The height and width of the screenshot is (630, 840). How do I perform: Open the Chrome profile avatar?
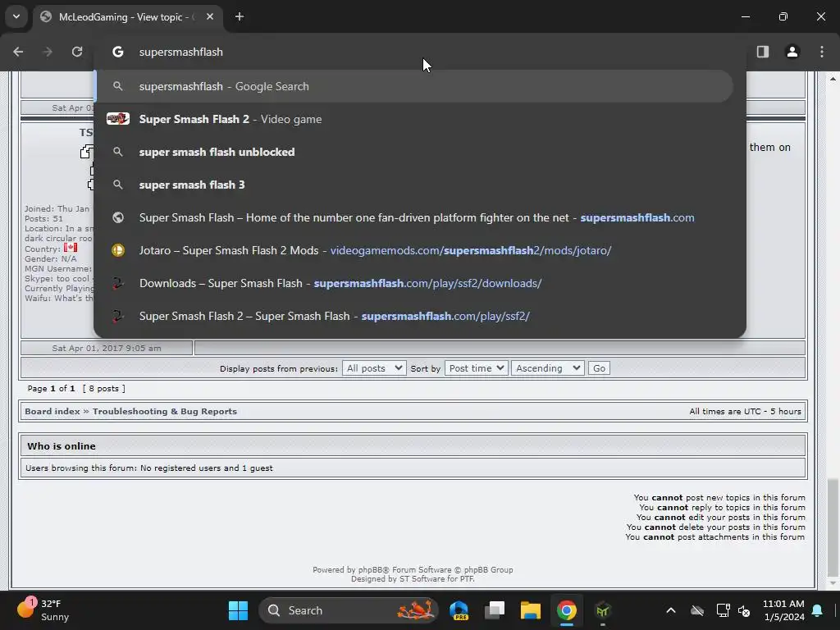tap(792, 52)
